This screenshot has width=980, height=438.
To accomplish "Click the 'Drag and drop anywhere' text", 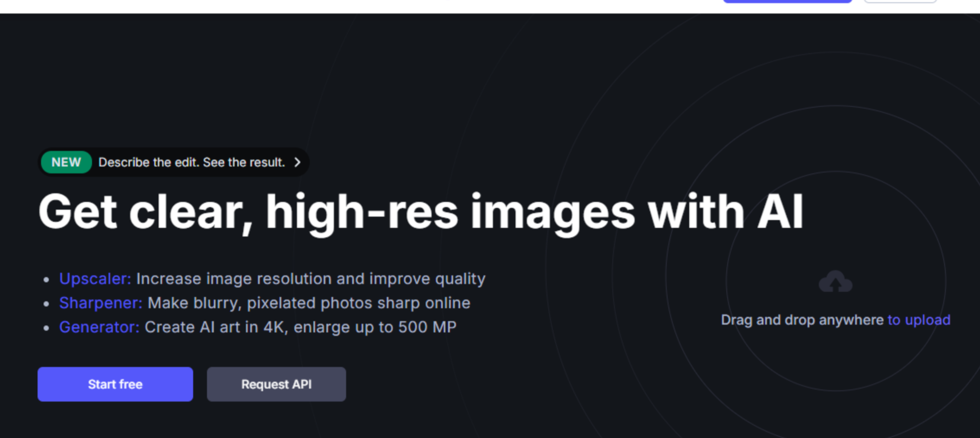I will point(802,320).
